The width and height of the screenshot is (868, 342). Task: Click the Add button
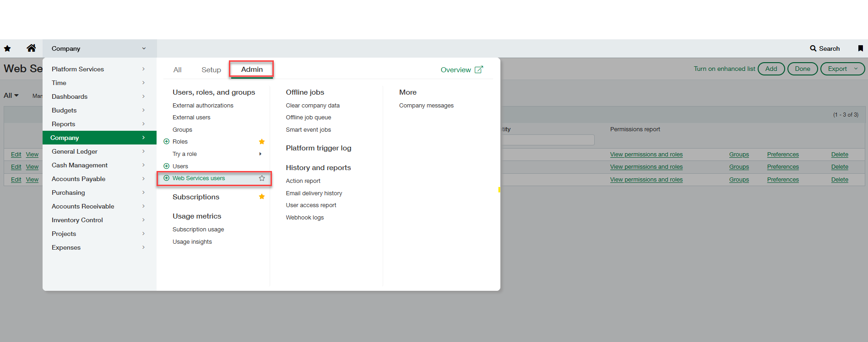click(x=771, y=69)
